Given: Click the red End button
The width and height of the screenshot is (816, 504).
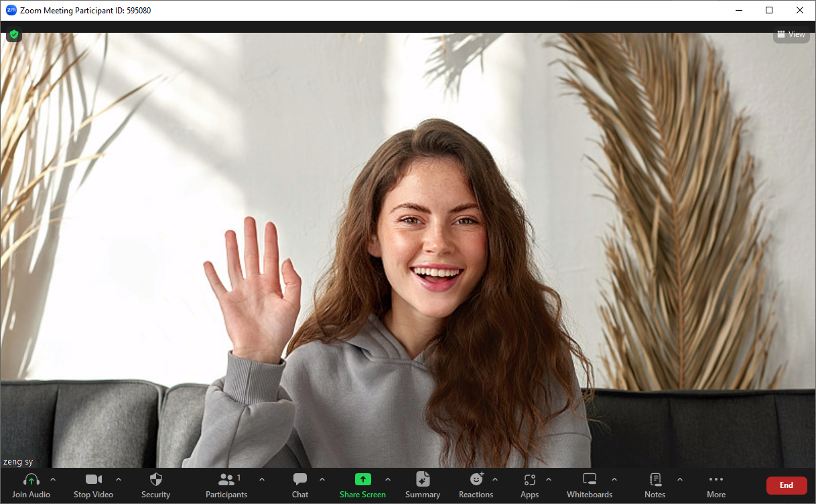Looking at the screenshot, I should [x=787, y=485].
